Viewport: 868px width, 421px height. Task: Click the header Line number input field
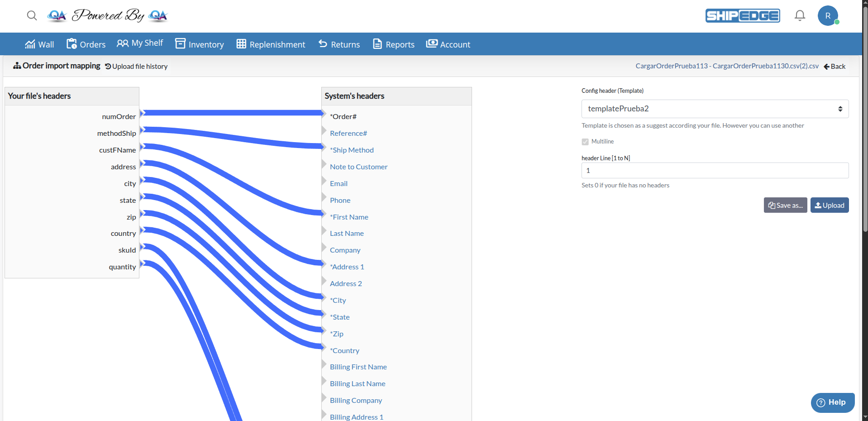pos(714,170)
